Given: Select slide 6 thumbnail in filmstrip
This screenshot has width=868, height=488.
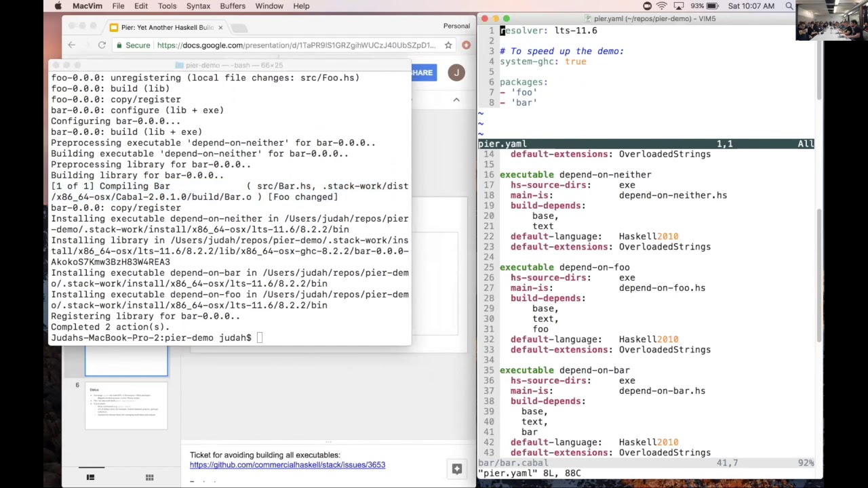Looking at the screenshot, I should point(126,405).
